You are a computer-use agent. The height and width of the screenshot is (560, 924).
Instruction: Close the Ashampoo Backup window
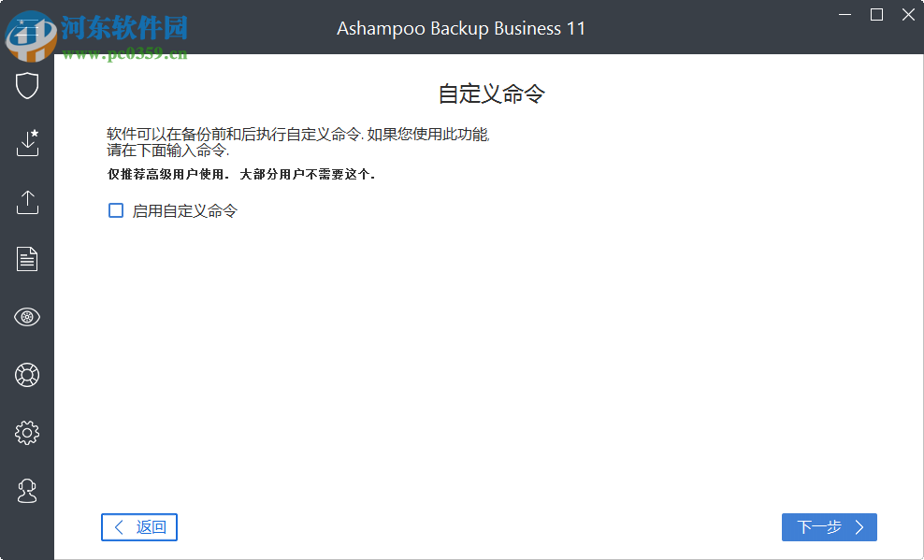point(908,14)
